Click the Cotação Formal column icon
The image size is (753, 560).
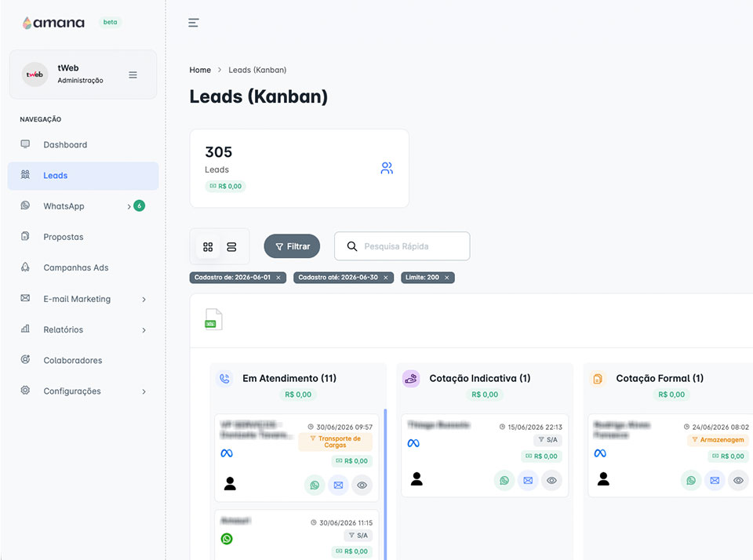click(598, 379)
